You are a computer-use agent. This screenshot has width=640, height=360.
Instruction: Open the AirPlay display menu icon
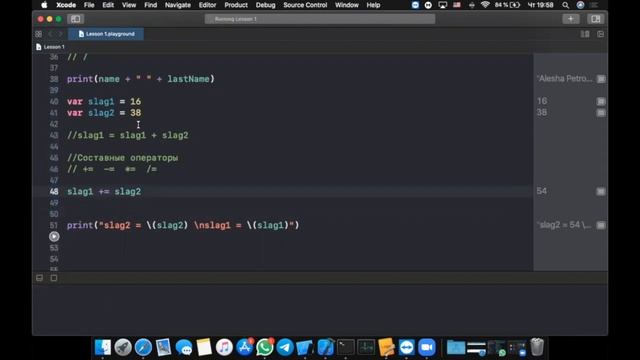coord(442,5)
